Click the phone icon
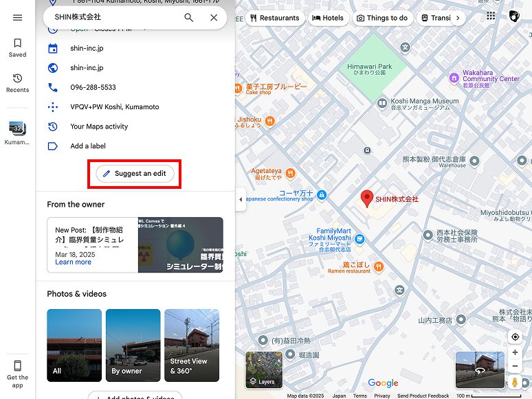The image size is (532, 399). click(53, 87)
